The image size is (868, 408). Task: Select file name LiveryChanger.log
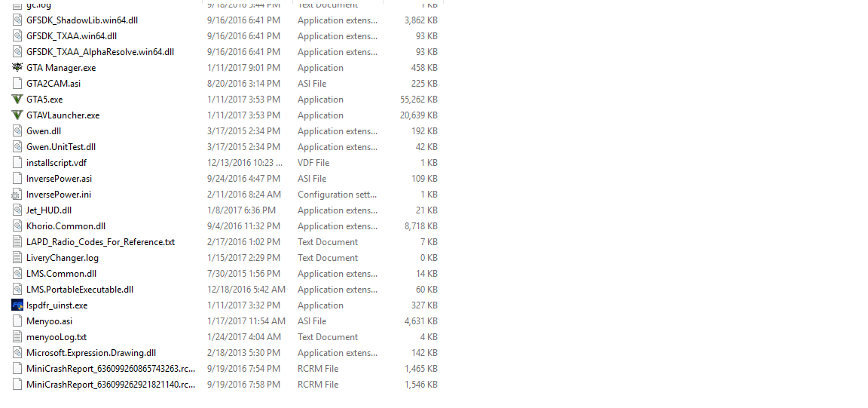click(63, 258)
